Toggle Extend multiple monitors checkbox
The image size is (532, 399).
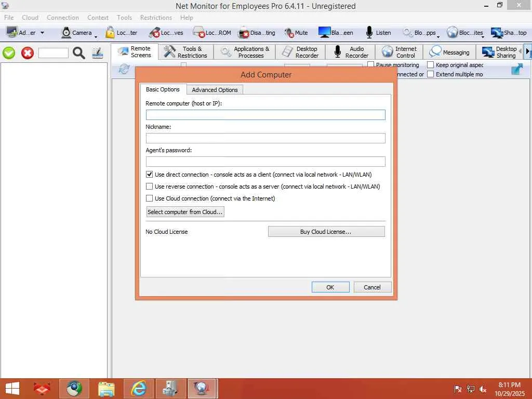[x=431, y=74]
